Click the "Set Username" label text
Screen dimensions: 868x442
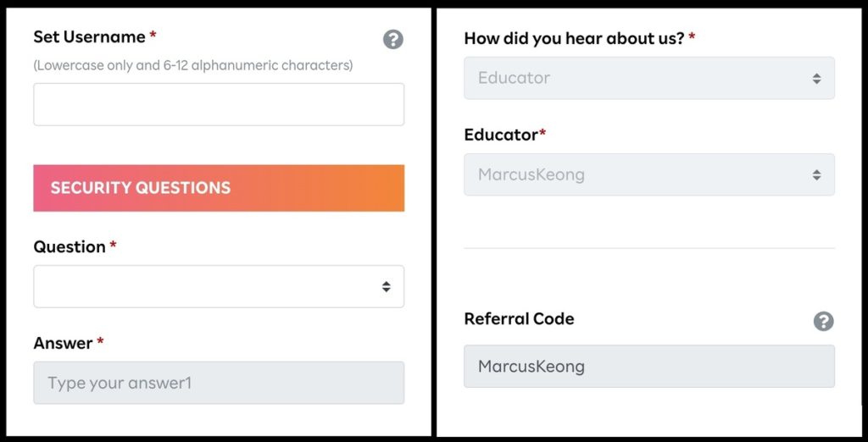coord(89,37)
